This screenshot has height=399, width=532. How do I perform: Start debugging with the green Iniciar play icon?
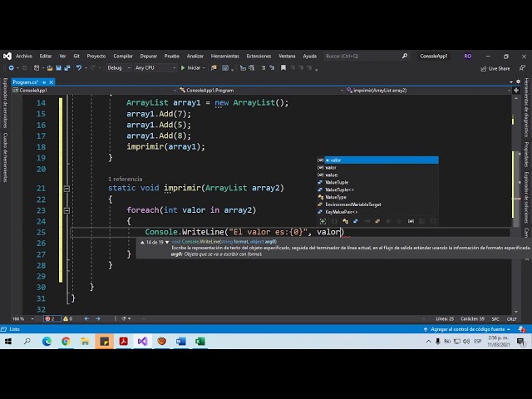pyautogui.click(x=183, y=68)
